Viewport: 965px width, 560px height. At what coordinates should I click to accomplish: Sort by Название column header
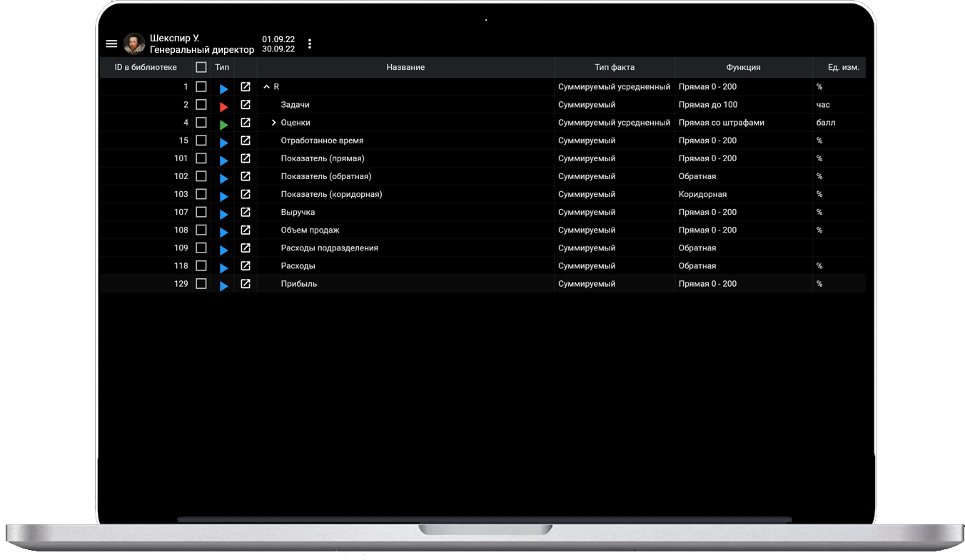(x=405, y=67)
